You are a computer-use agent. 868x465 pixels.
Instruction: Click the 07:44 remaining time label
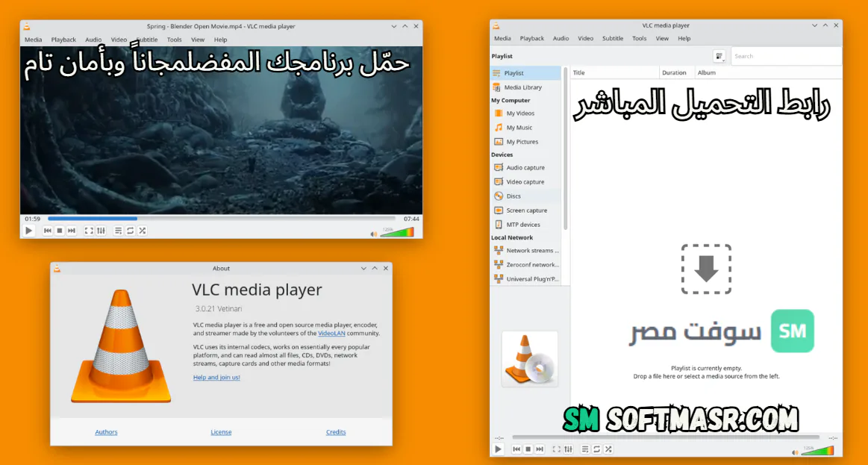(411, 219)
